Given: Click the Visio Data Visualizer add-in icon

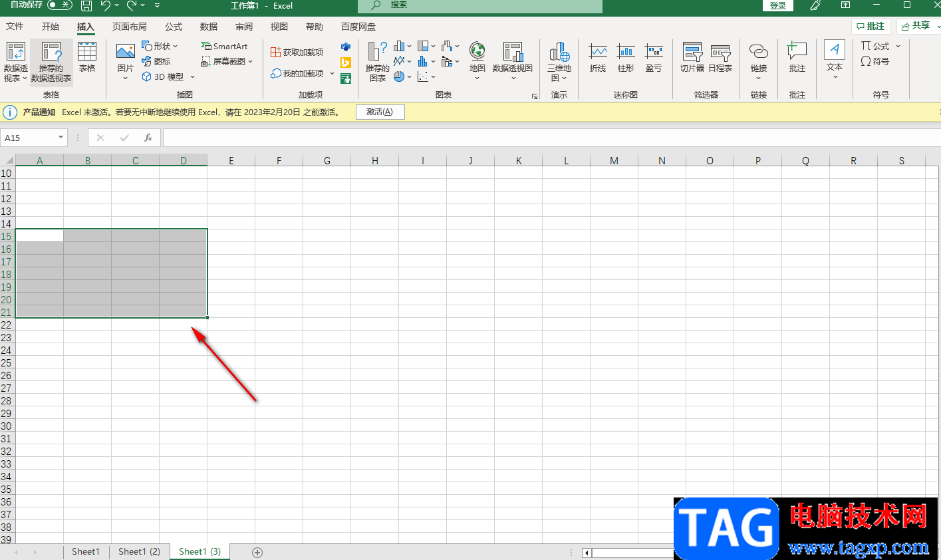Looking at the screenshot, I should click(346, 47).
